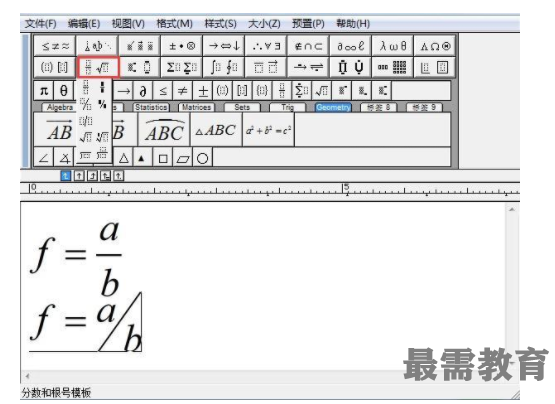Choose the square root template in dropdown
Screen dimensions: 555x404
(x=86, y=137)
